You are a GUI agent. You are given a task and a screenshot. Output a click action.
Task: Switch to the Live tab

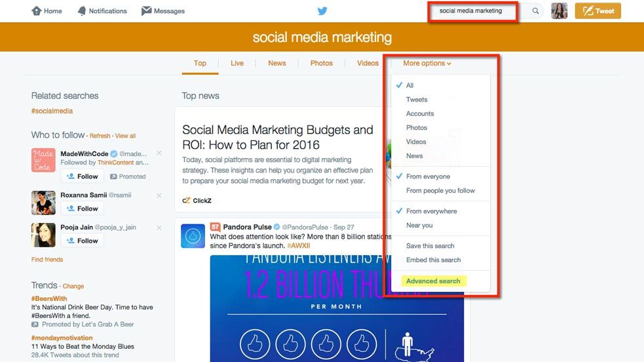237,64
